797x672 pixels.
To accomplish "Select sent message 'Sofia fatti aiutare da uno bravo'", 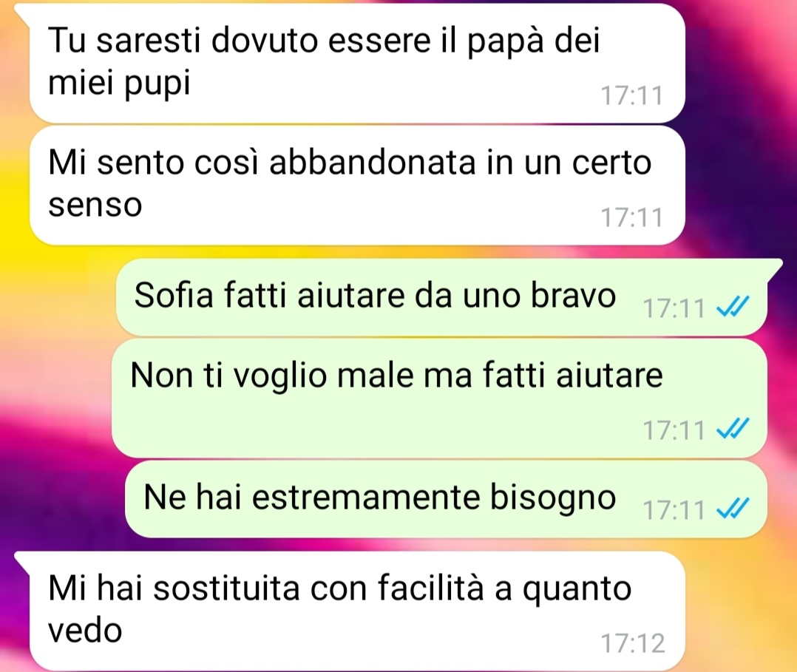I will (441, 297).
